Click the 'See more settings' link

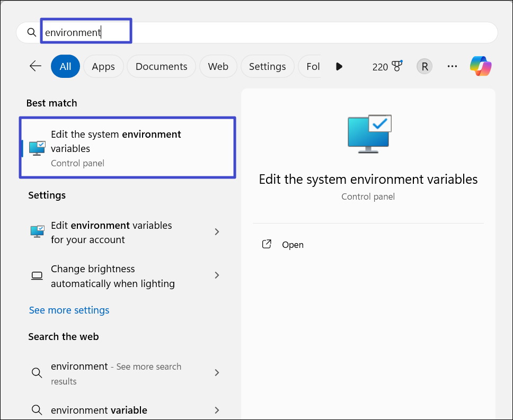69,310
